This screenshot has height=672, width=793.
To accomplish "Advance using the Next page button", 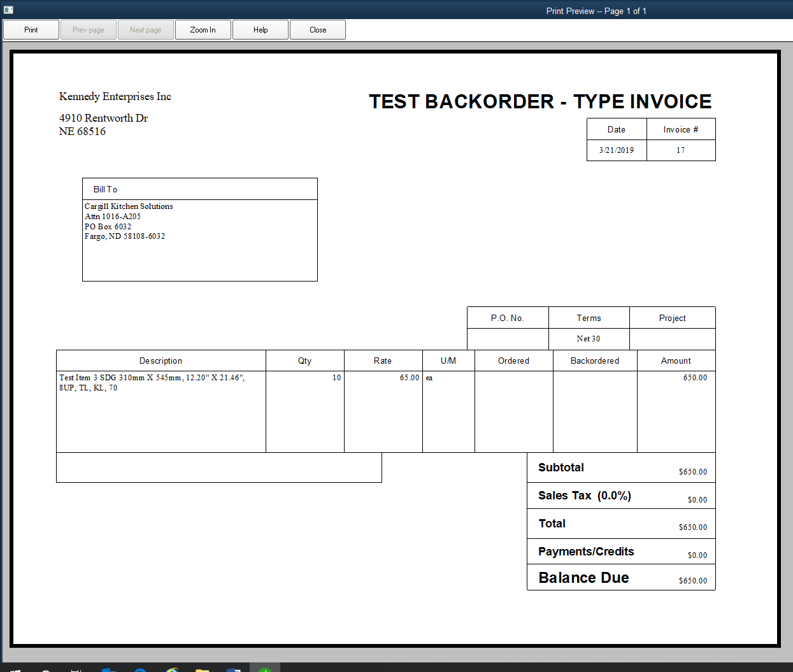I will click(x=145, y=29).
